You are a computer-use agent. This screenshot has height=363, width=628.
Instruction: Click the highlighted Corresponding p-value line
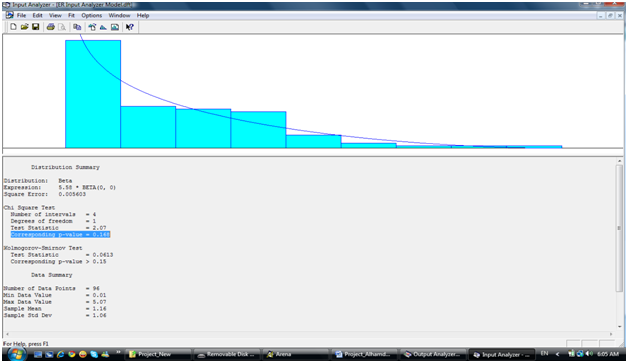pyautogui.click(x=60, y=234)
